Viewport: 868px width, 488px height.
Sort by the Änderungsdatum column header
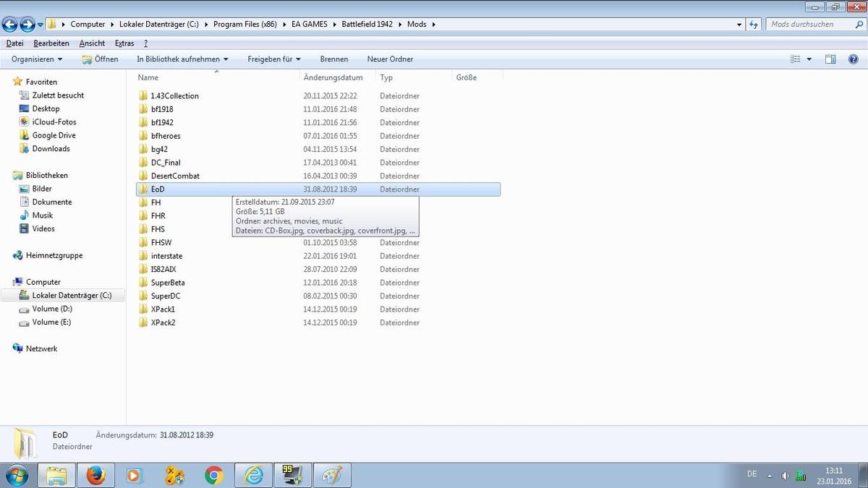tap(333, 77)
